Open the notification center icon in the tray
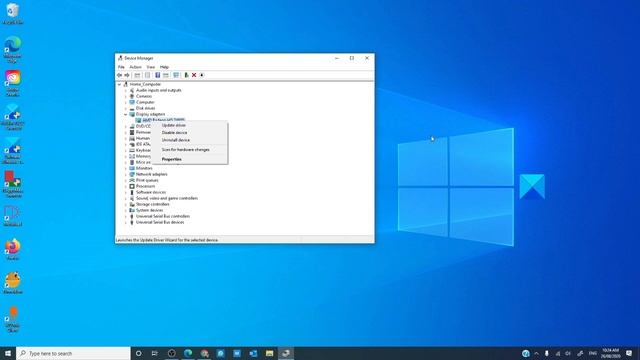640x360 pixels. pyautogui.click(x=629, y=353)
